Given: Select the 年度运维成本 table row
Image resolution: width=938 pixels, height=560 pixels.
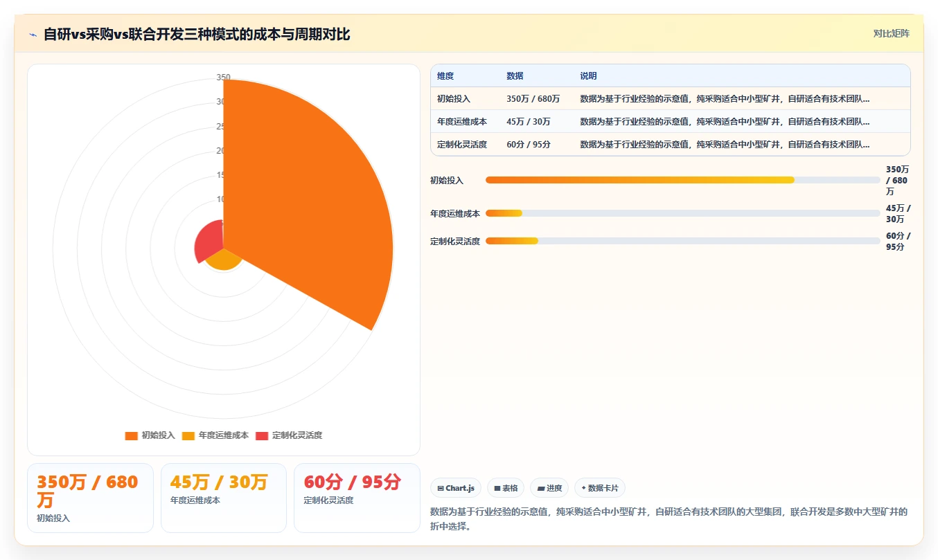Looking at the screenshot, I should [x=671, y=122].
